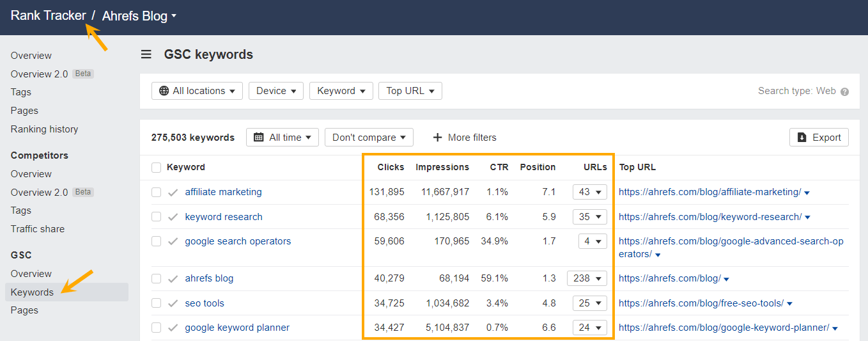Click the checkmark icon for google search operators
Screen dimensions: 868x341
[x=173, y=241]
